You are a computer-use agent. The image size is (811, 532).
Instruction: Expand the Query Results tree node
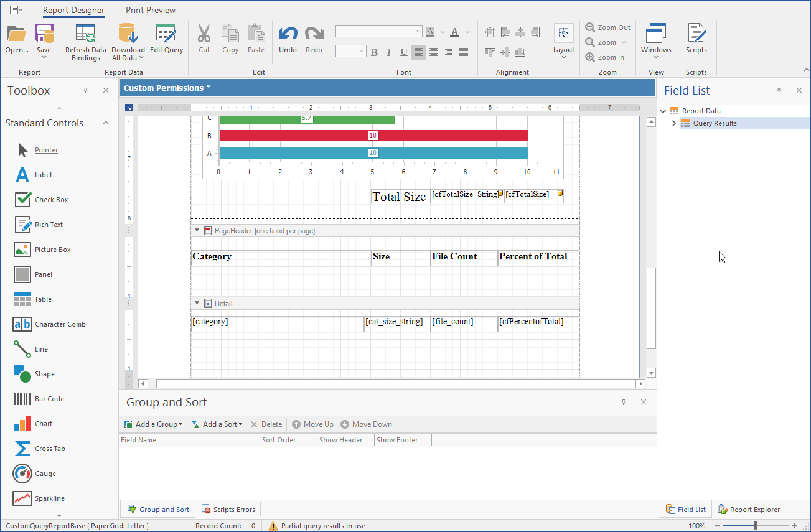tap(674, 123)
